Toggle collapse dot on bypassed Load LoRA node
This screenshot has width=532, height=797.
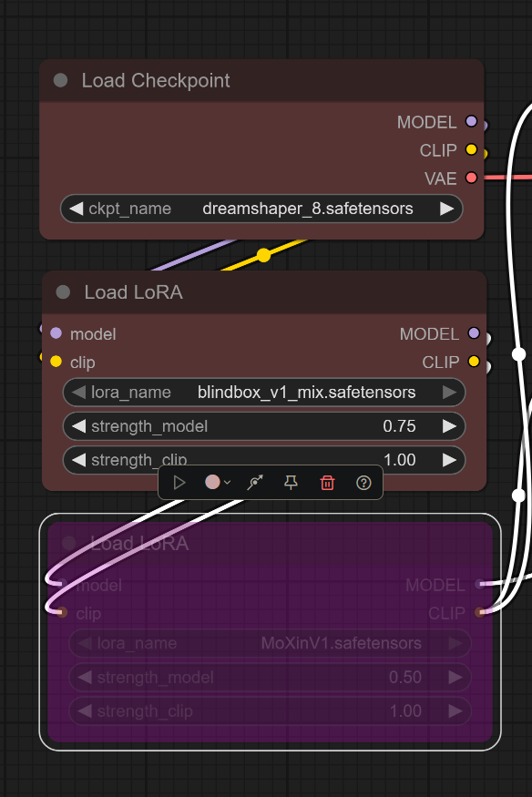[69, 543]
